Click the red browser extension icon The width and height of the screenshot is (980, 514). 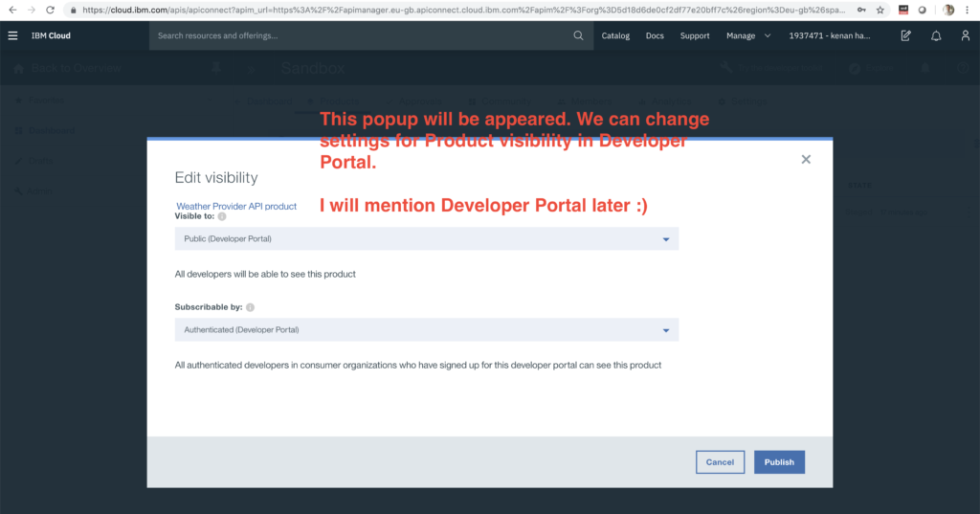[x=903, y=10]
